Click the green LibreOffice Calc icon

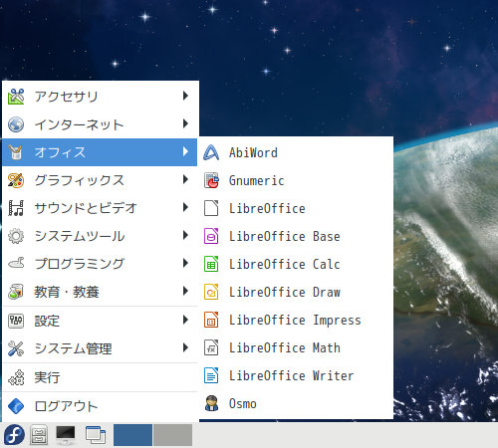click(x=211, y=264)
